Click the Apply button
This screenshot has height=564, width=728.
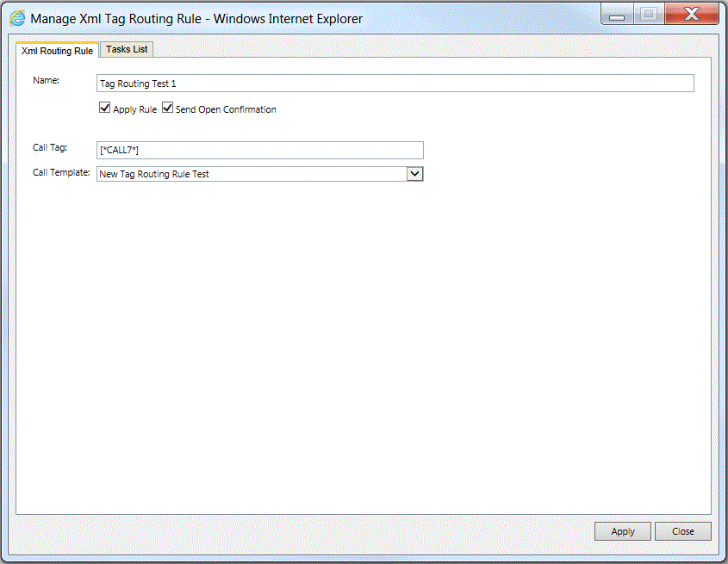point(622,530)
